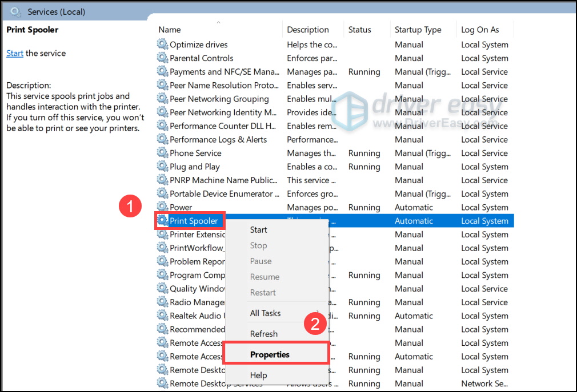The width and height of the screenshot is (577, 392).
Task: Click the Print Spooler service gear icon
Action: click(162, 220)
